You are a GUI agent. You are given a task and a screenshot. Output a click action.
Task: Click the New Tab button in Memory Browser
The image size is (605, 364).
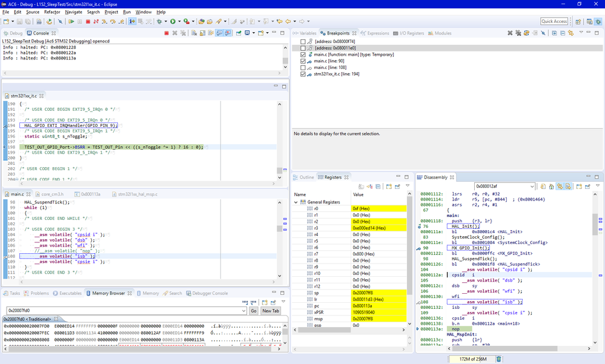[x=271, y=311]
